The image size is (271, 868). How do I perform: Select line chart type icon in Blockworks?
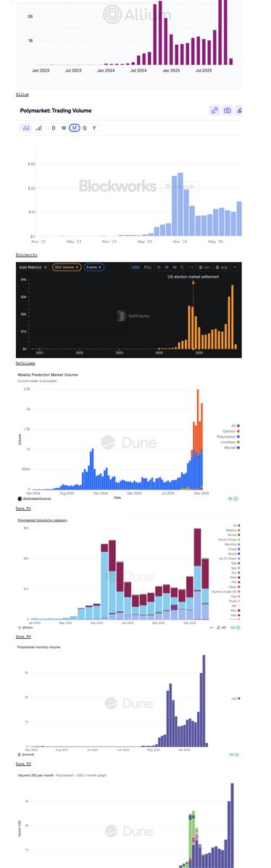38,128
